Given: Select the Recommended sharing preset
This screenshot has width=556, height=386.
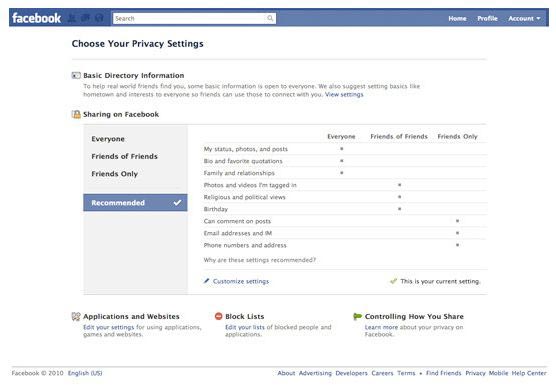Looking at the screenshot, I should [135, 203].
